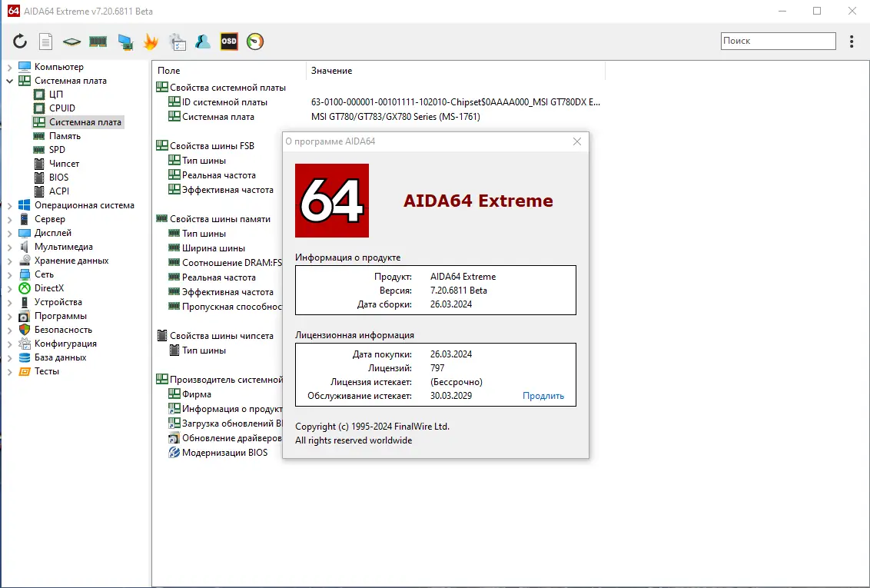The image size is (870, 588).
Task: Click the benchmark results clipboard toolbar icon
Action: tap(177, 42)
